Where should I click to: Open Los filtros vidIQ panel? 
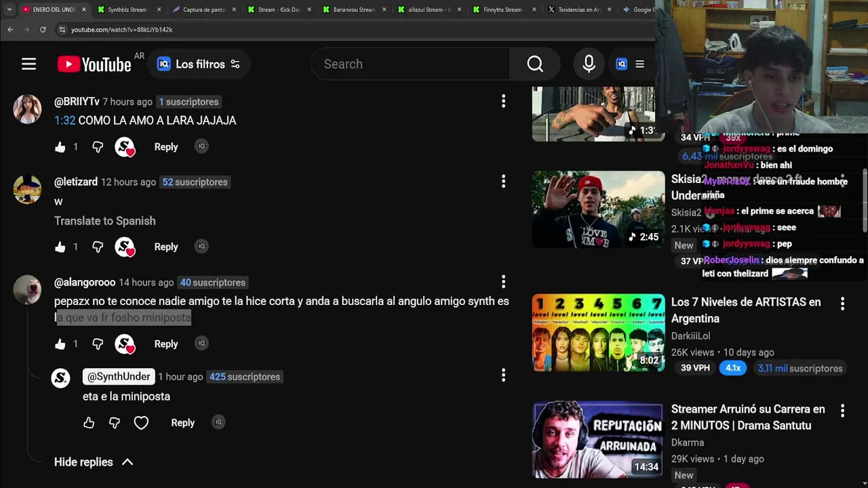(x=199, y=64)
